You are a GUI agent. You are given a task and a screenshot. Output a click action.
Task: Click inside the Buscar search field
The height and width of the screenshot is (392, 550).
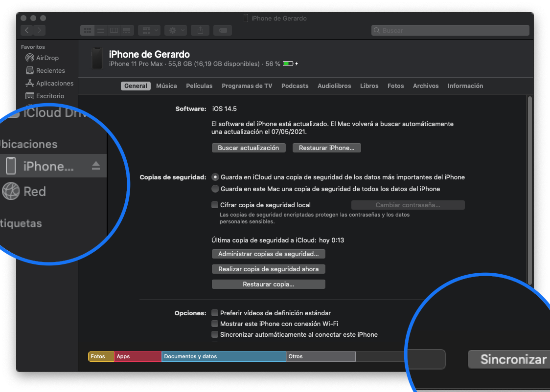click(450, 30)
